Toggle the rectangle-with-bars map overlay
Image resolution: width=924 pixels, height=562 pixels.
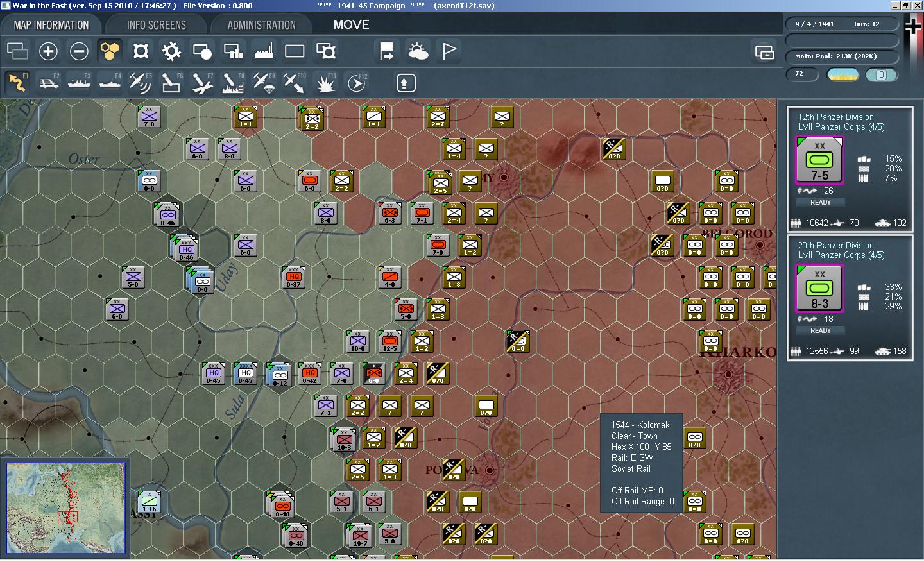coord(233,51)
